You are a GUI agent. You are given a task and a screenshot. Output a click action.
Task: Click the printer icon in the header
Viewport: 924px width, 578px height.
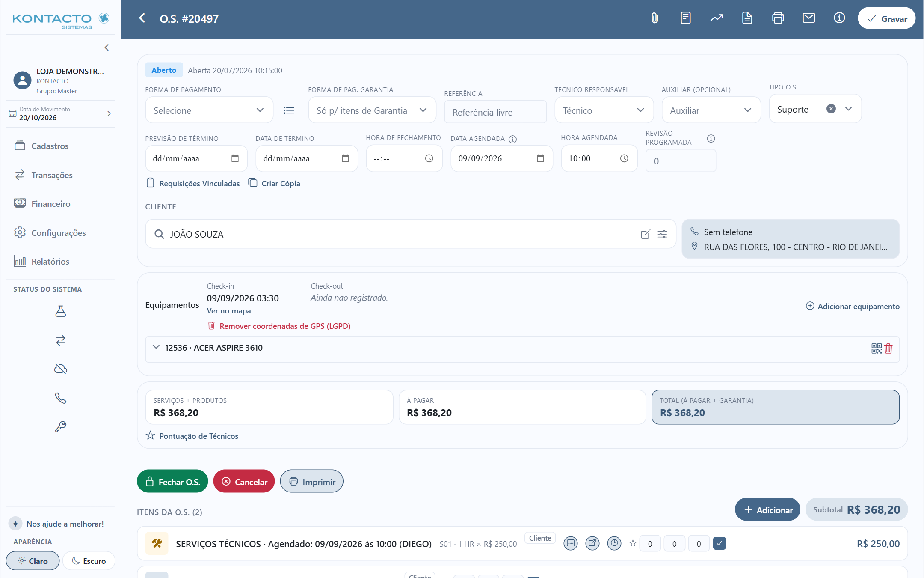[778, 18]
